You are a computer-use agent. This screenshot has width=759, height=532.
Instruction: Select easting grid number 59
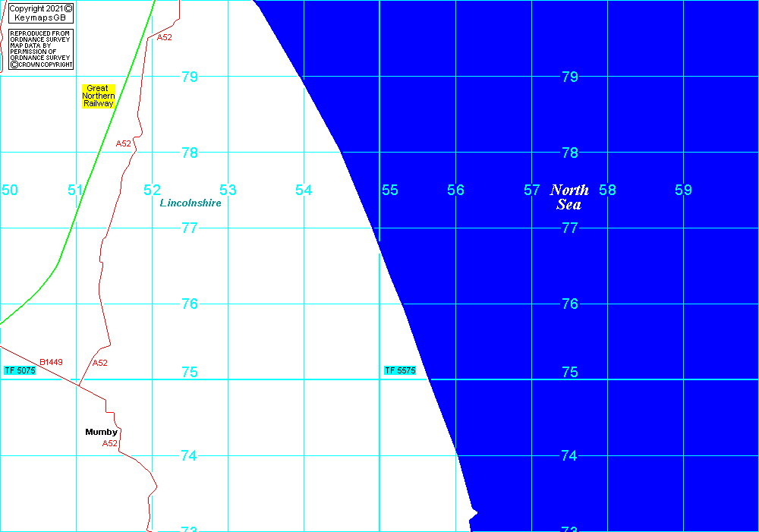tap(683, 190)
